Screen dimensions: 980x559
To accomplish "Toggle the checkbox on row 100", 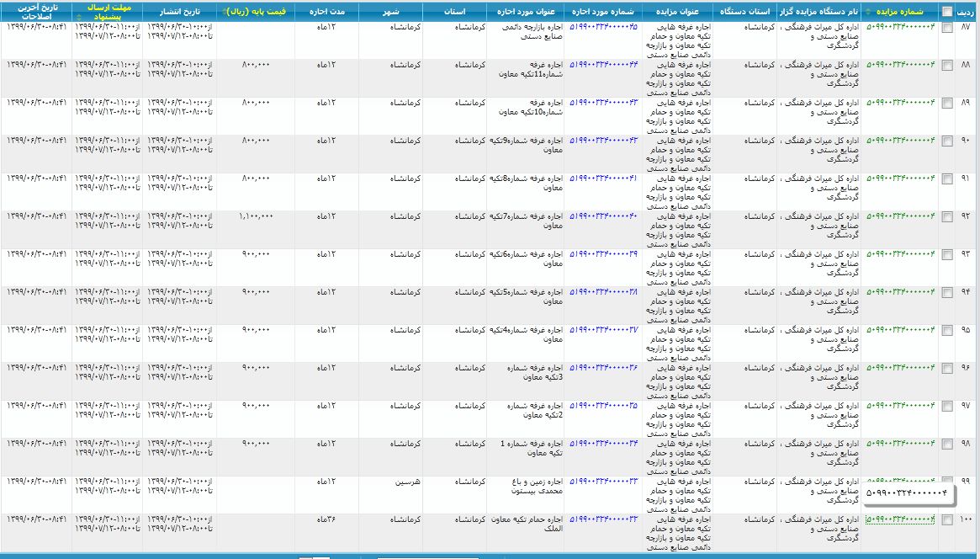I will (947, 520).
